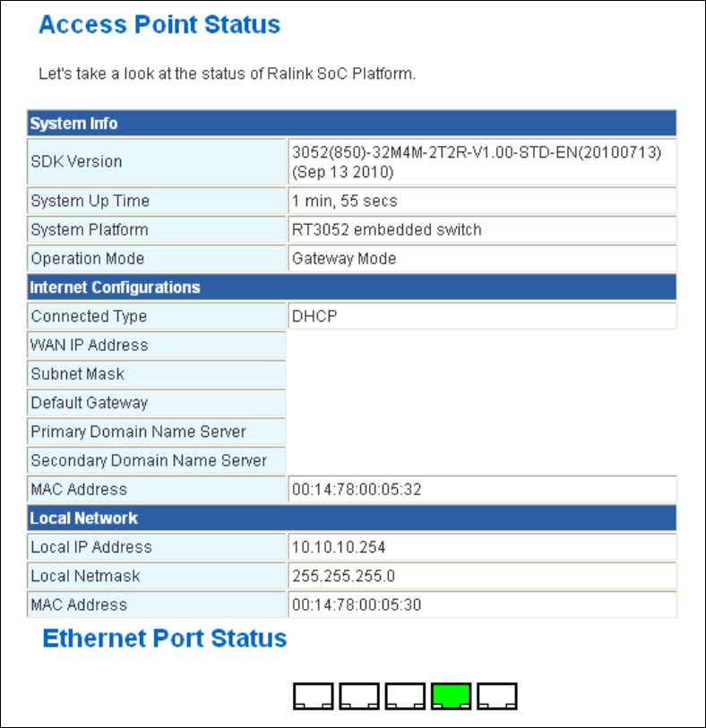706x728 pixels.
Task: Click the System Info section header
Action: pos(351,124)
